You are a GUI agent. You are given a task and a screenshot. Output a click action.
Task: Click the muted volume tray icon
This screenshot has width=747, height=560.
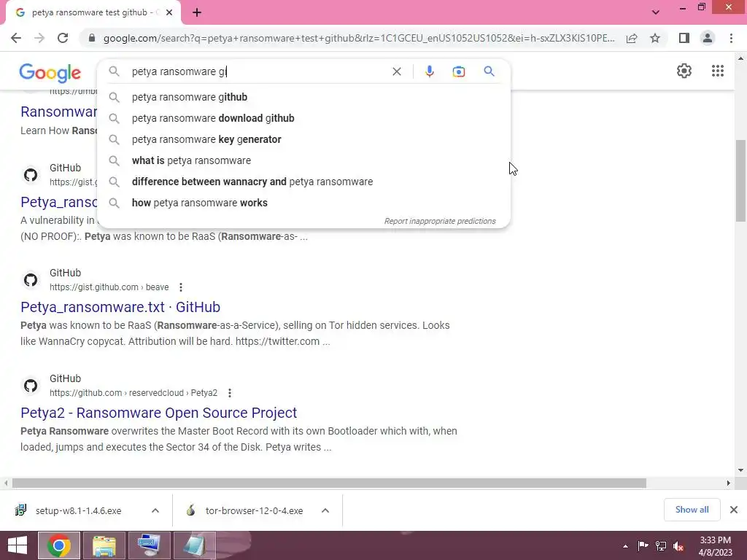[678, 546]
